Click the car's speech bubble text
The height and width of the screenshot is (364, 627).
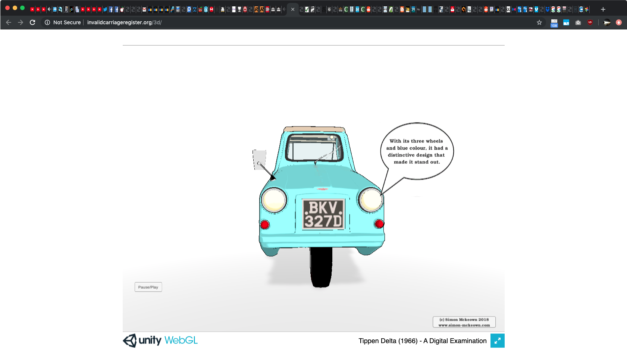417,151
